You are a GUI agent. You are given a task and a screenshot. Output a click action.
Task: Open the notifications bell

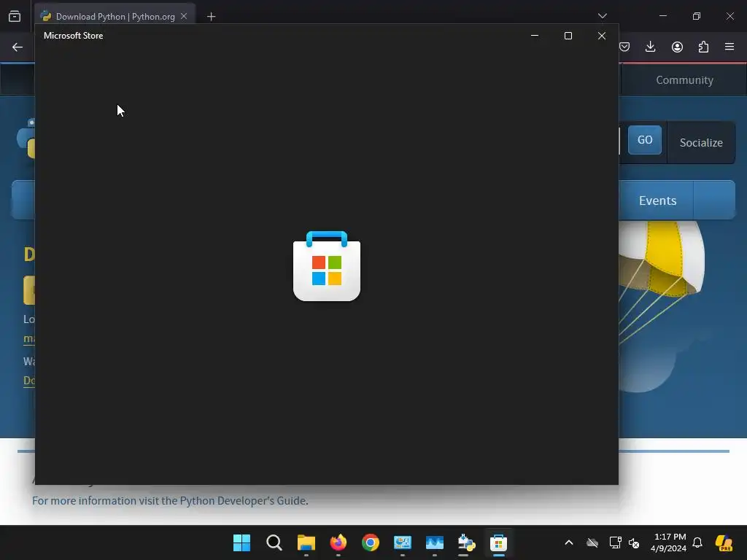697,542
